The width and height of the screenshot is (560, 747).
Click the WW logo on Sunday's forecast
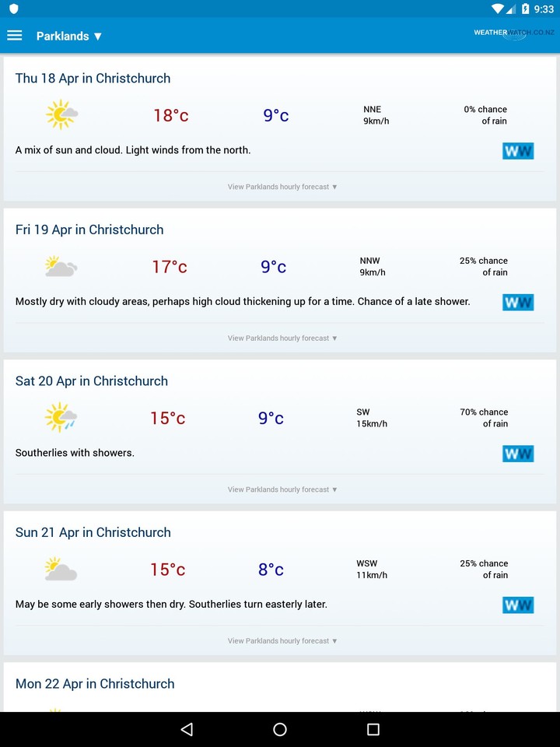518,605
